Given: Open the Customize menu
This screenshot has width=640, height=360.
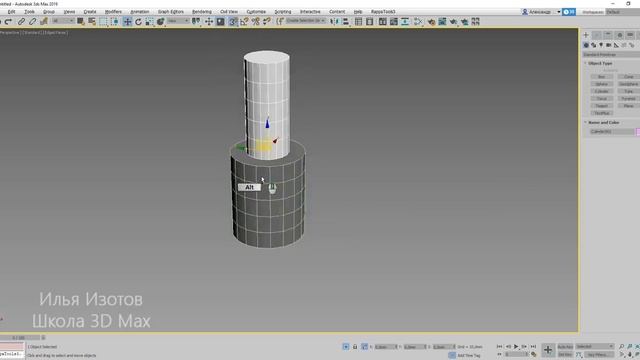Looking at the screenshot, I should pos(256,12).
